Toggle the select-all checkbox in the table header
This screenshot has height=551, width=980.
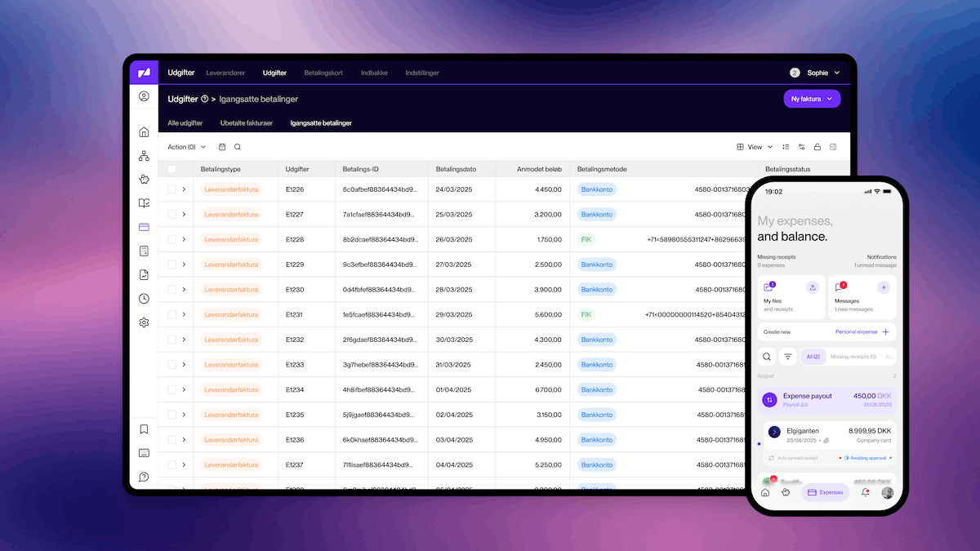pos(171,169)
